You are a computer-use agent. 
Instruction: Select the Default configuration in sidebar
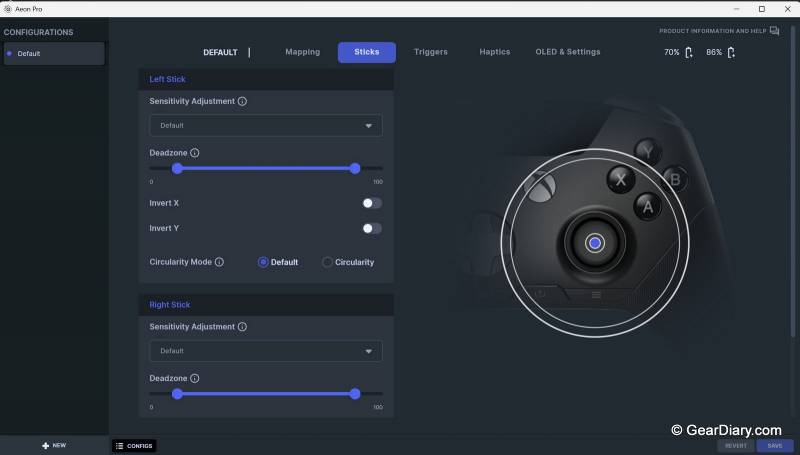[x=54, y=54]
